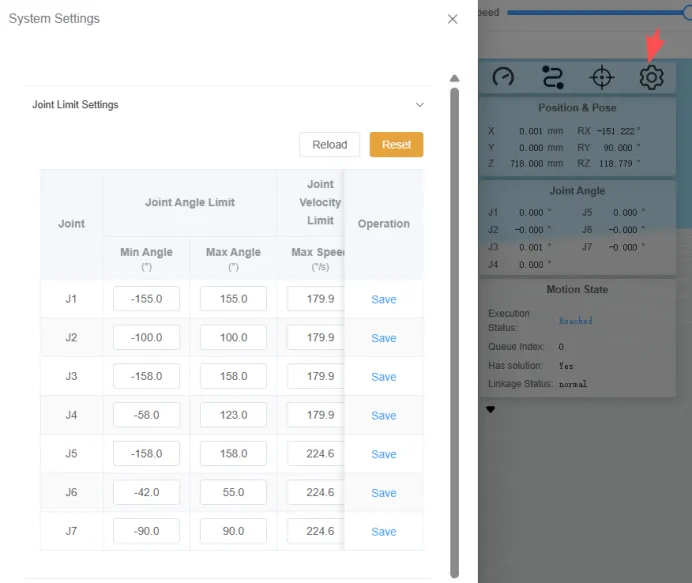692x583 pixels.
Task: Edit the J2 Max Speed field
Action: tap(315, 338)
